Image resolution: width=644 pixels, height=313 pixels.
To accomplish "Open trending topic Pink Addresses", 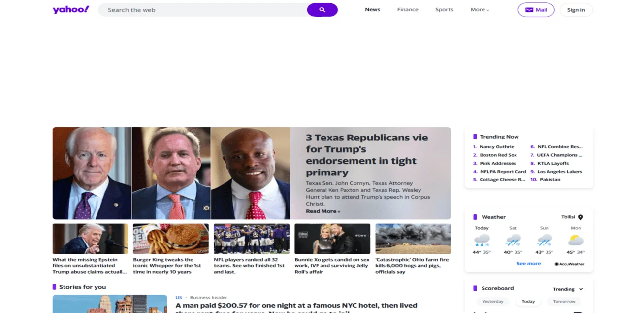I will (498, 163).
